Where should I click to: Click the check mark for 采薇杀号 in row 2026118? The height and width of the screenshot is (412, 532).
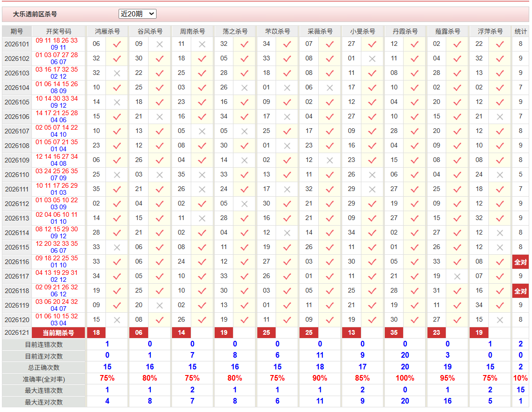[x=330, y=291]
